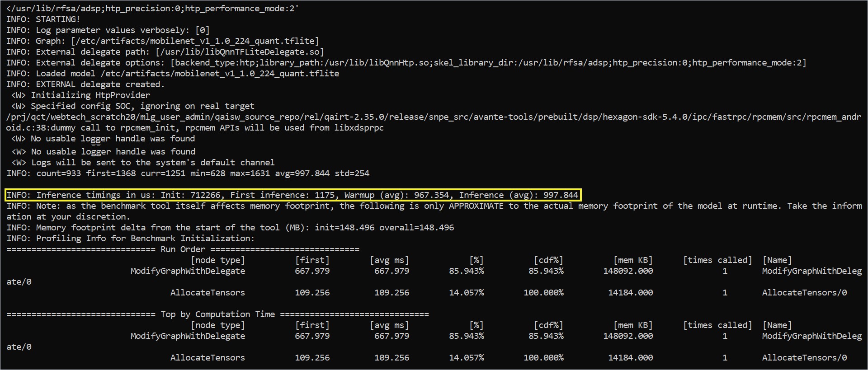Click 100.000% cdf in Run Order table

pos(543,293)
